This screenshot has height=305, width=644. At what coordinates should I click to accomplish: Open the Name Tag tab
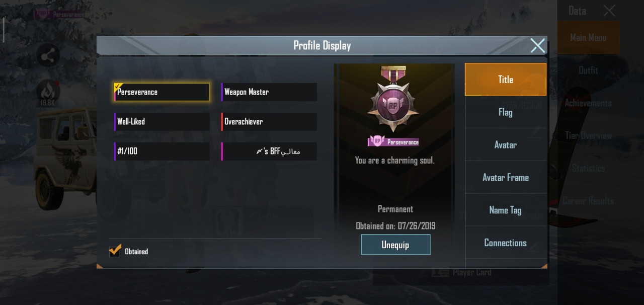coord(506,210)
